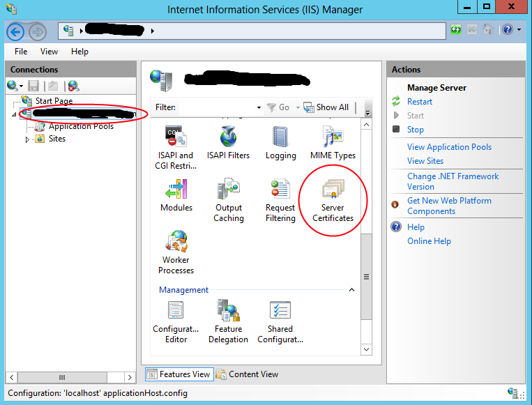Click the Get New Web Platform icon
Image resolution: width=532 pixels, height=405 pixels.
pos(395,204)
